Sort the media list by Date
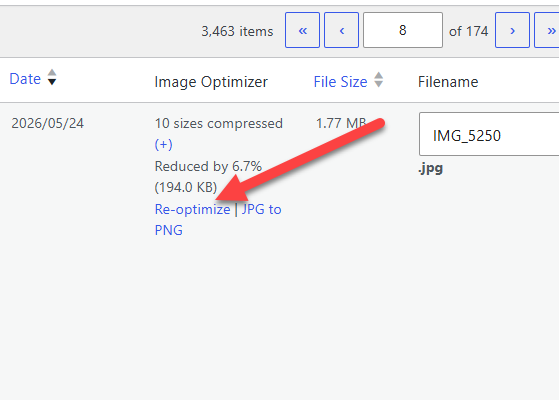The width and height of the screenshot is (559, 400). pyautogui.click(x=25, y=79)
